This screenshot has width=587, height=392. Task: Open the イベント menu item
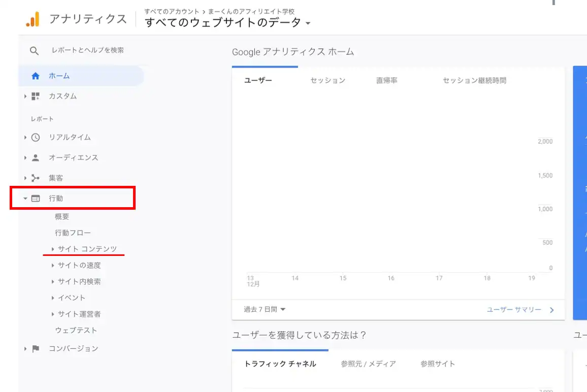click(x=72, y=298)
